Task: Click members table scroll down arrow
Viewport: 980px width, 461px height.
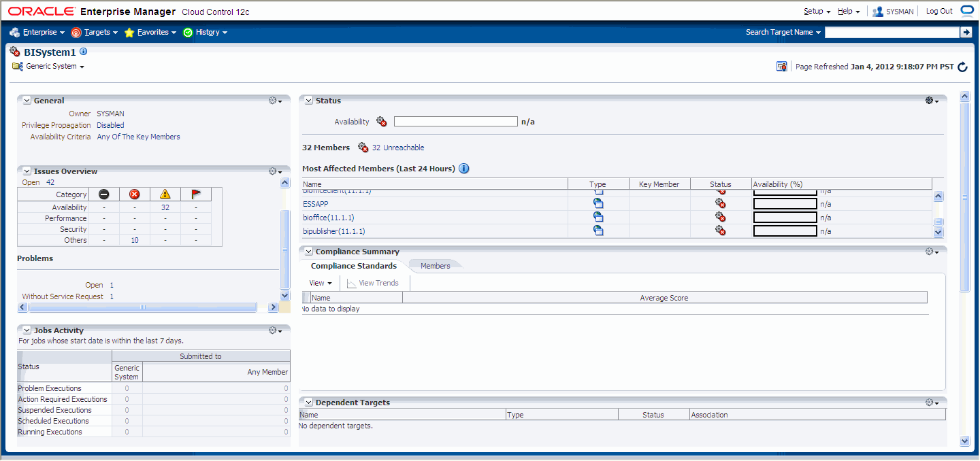Action: (x=938, y=232)
